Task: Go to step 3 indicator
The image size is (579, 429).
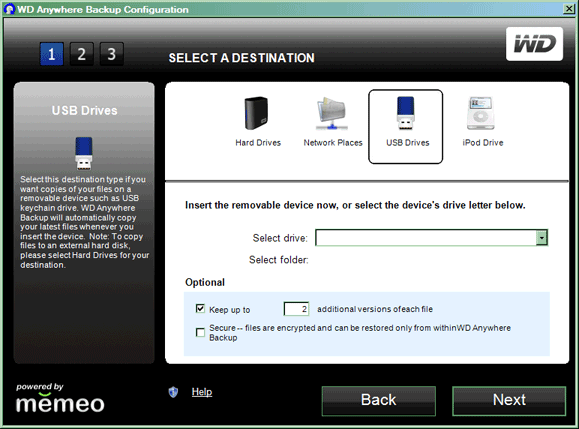Action: tap(112, 54)
